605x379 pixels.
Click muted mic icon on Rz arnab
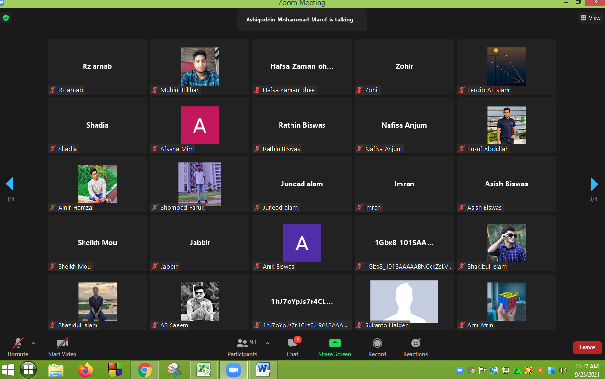(53, 90)
